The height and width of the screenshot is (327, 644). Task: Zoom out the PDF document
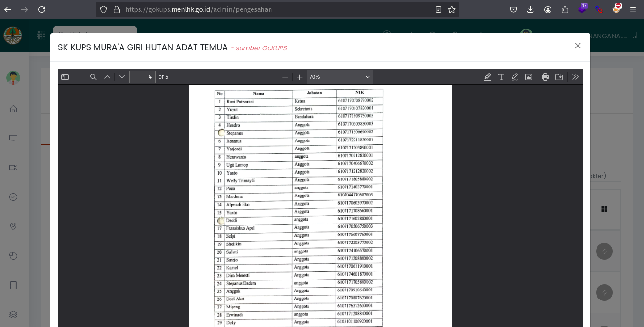click(285, 77)
